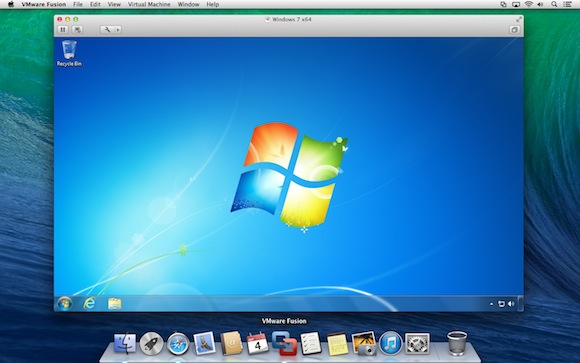Open Calendar icon showing 4 in the Dock
The image size is (580, 363).
[x=257, y=343]
